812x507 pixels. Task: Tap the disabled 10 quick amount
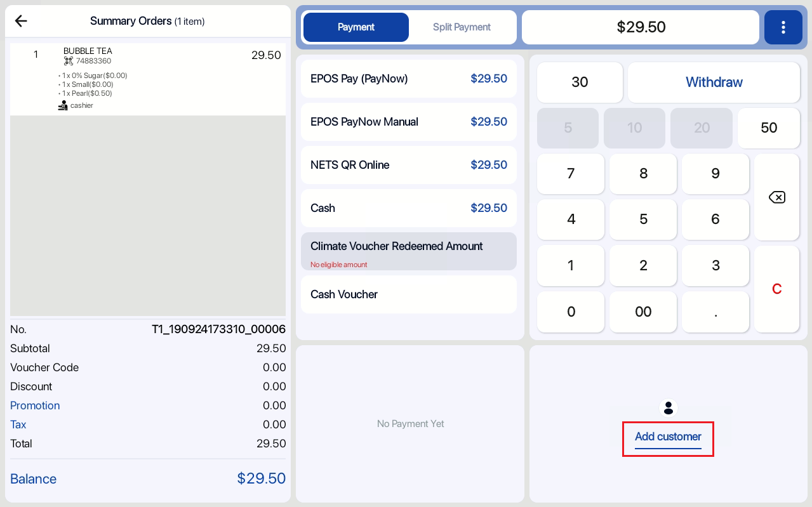click(634, 128)
